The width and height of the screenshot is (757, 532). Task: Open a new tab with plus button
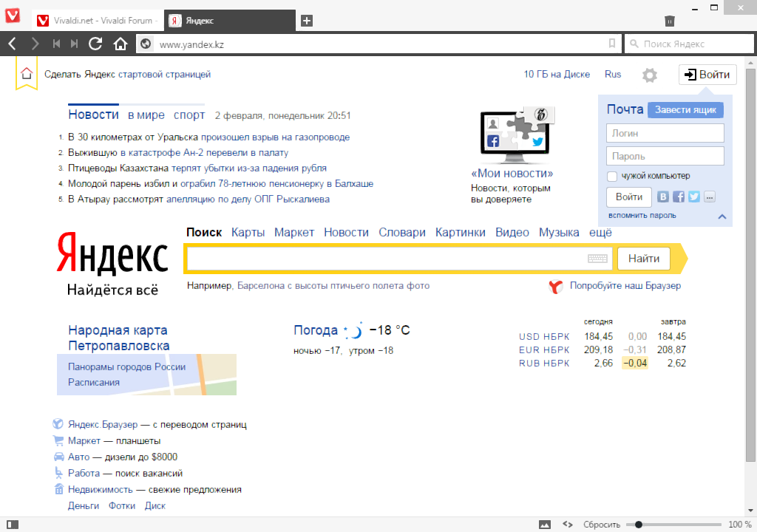pyautogui.click(x=307, y=21)
